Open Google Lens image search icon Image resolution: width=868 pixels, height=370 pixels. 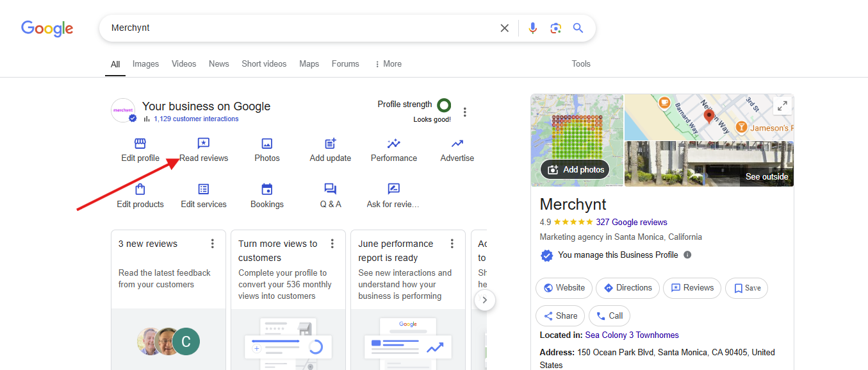(555, 28)
